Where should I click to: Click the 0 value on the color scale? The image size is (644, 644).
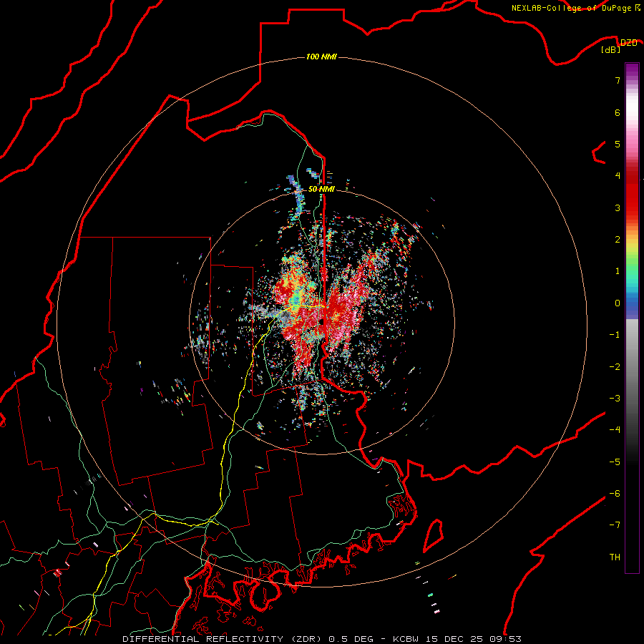pos(618,303)
